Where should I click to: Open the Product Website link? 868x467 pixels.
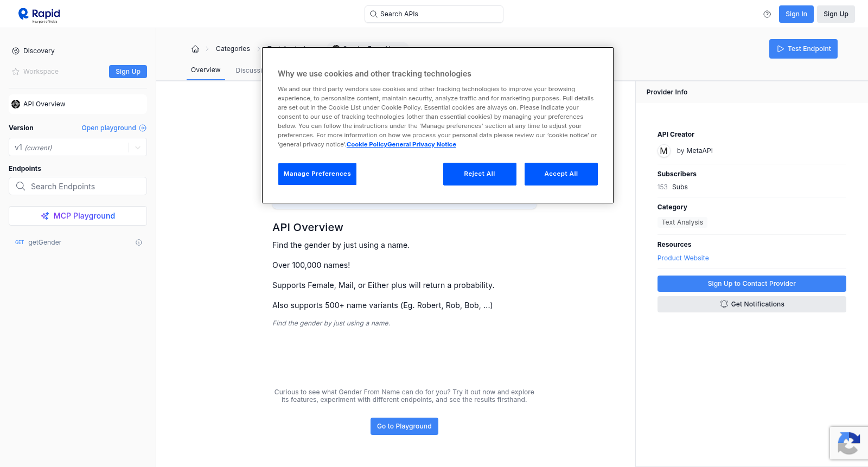(683, 258)
